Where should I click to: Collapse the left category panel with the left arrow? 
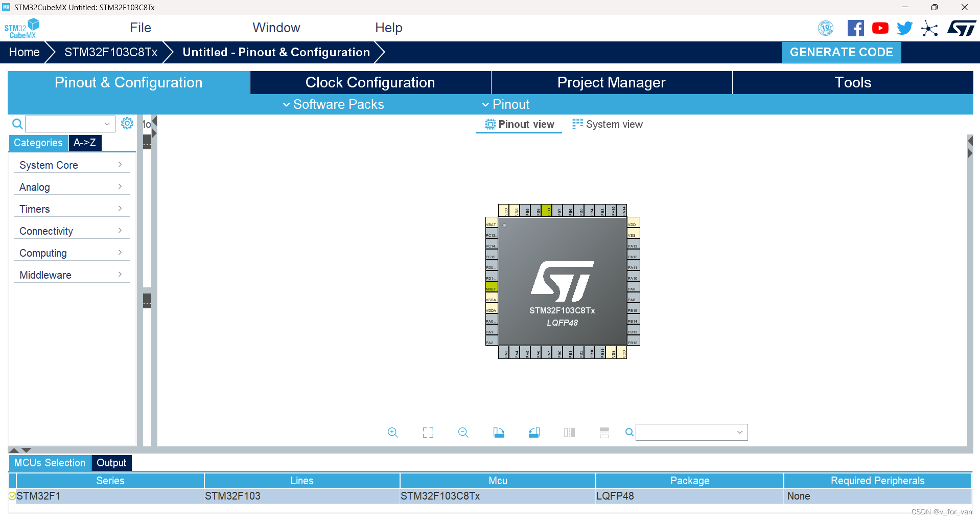(x=154, y=121)
